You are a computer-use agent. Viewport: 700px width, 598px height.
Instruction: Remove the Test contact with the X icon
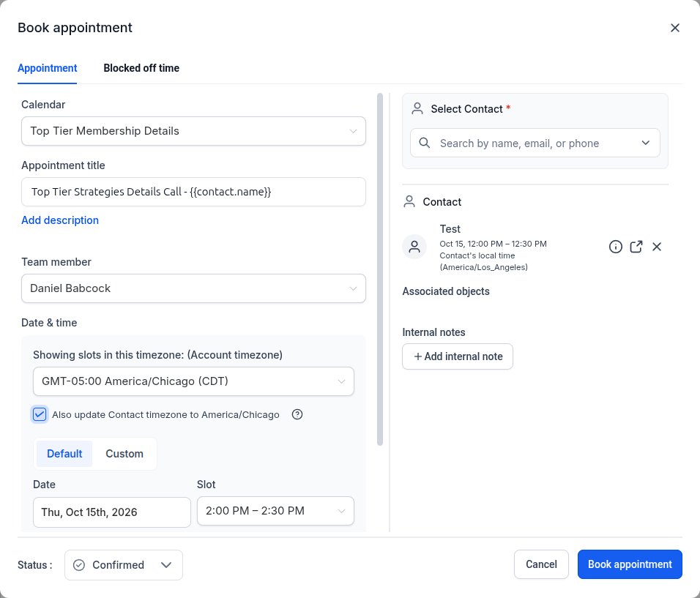[x=656, y=247]
